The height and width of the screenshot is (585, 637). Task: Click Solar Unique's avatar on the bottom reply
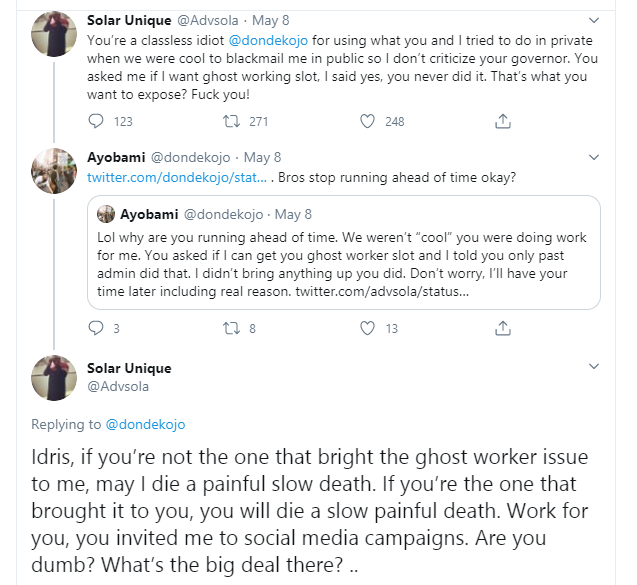click(x=54, y=380)
